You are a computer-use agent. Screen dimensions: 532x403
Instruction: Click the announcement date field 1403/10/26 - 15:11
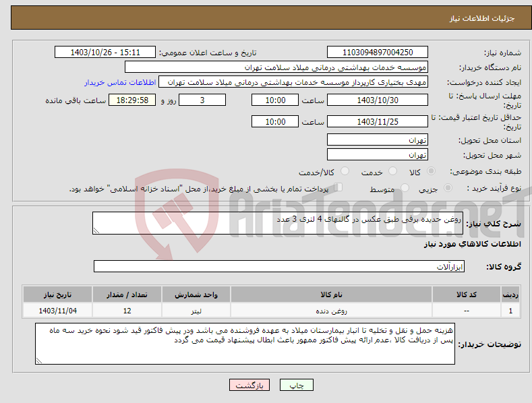click(105, 53)
